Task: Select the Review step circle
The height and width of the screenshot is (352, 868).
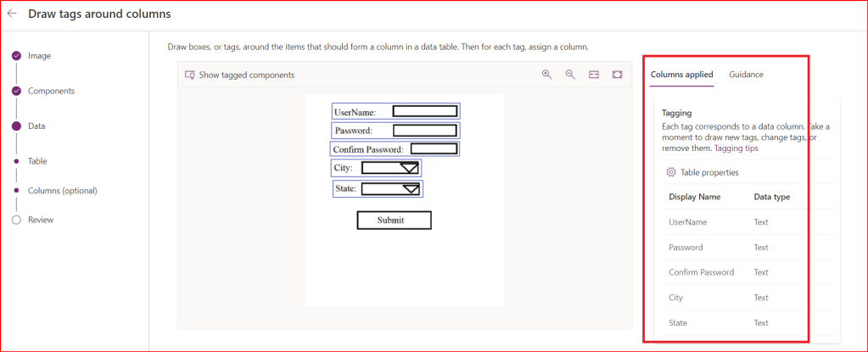Action: pos(16,220)
